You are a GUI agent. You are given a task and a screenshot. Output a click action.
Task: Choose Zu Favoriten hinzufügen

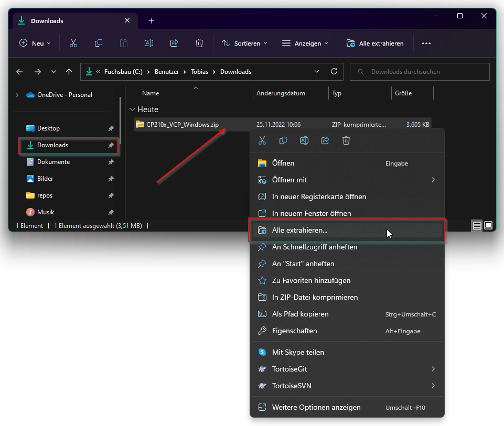point(347,280)
